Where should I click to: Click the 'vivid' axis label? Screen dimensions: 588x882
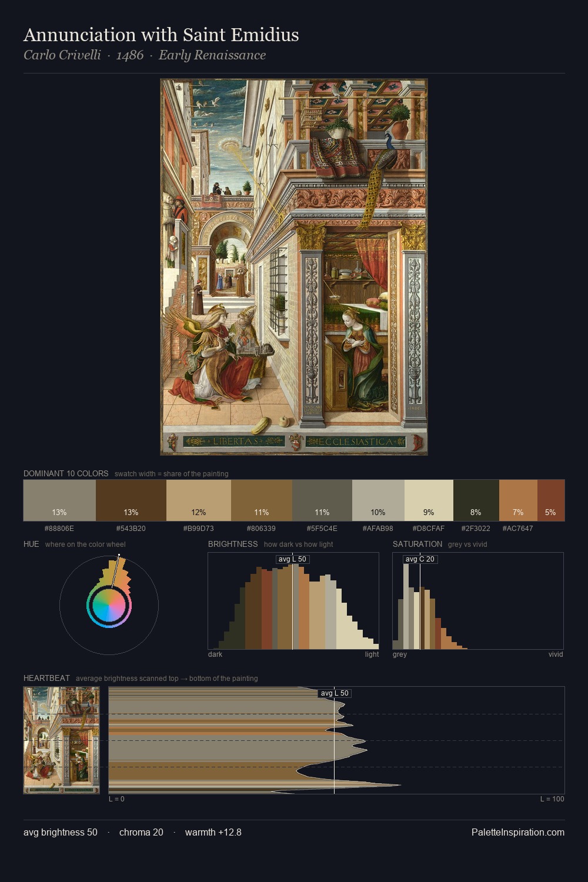click(556, 654)
